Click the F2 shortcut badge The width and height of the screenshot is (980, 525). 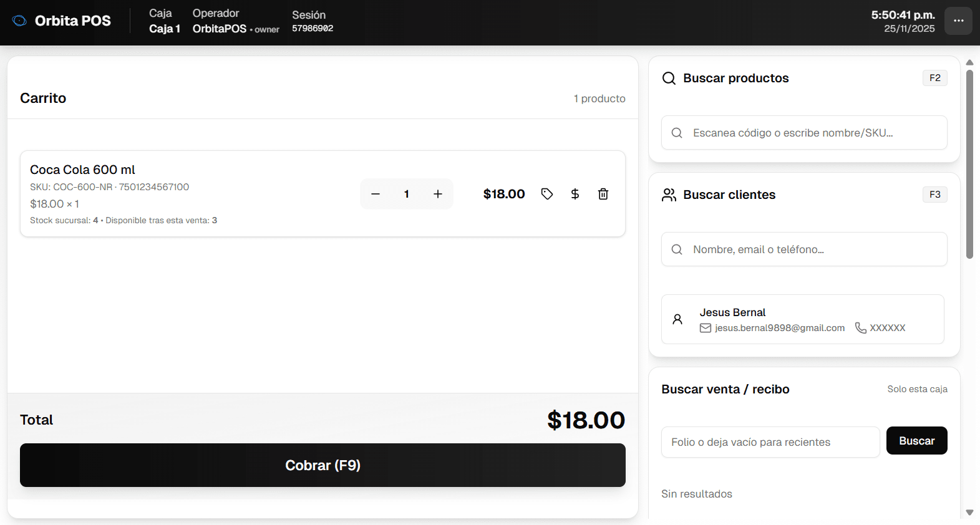934,78
